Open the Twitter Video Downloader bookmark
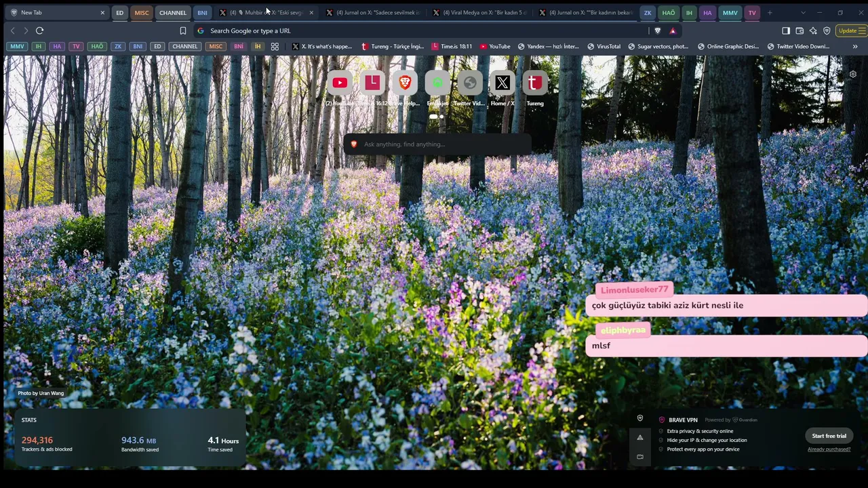 click(x=798, y=47)
